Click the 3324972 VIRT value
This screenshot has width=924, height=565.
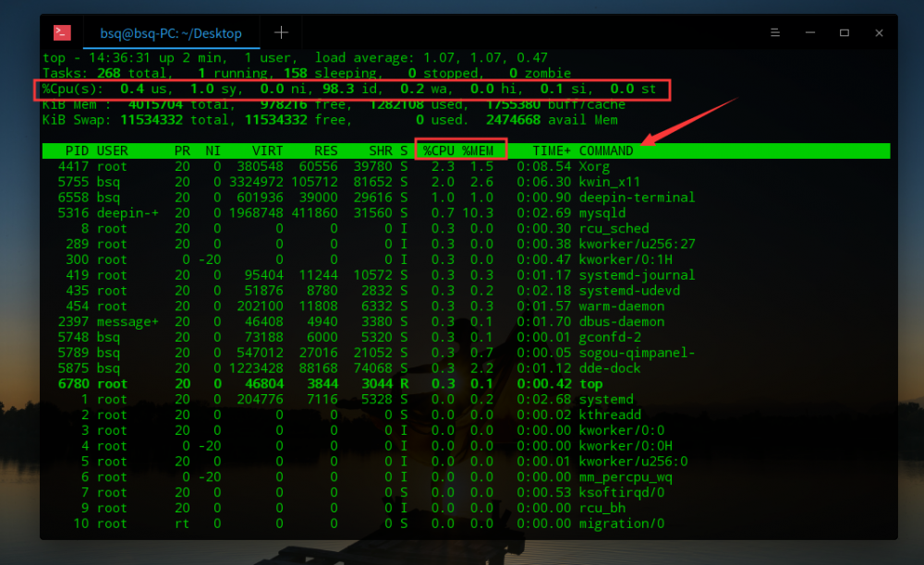(256, 182)
